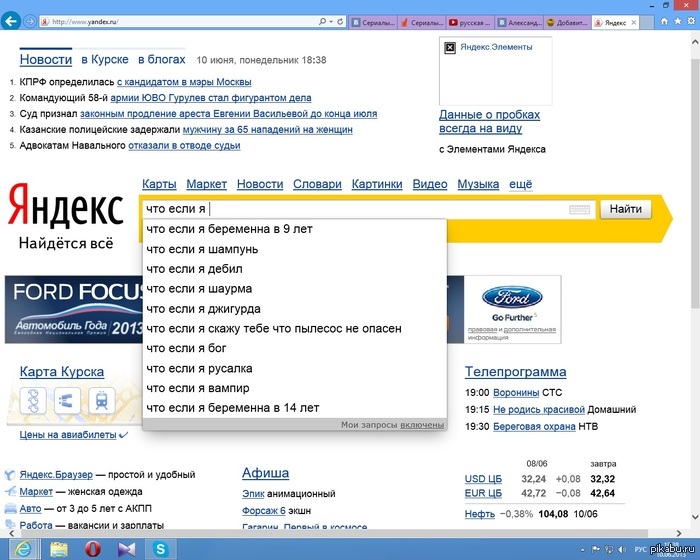This screenshot has width=700, height=560.
Task: Switch news to в Курске
Action: pos(105,59)
